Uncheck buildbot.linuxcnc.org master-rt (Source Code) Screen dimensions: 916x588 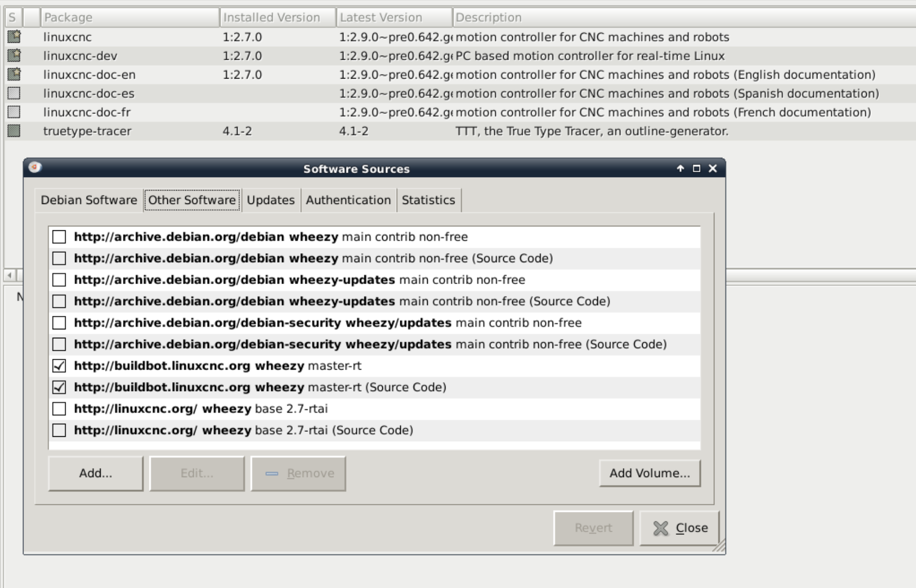(59, 387)
